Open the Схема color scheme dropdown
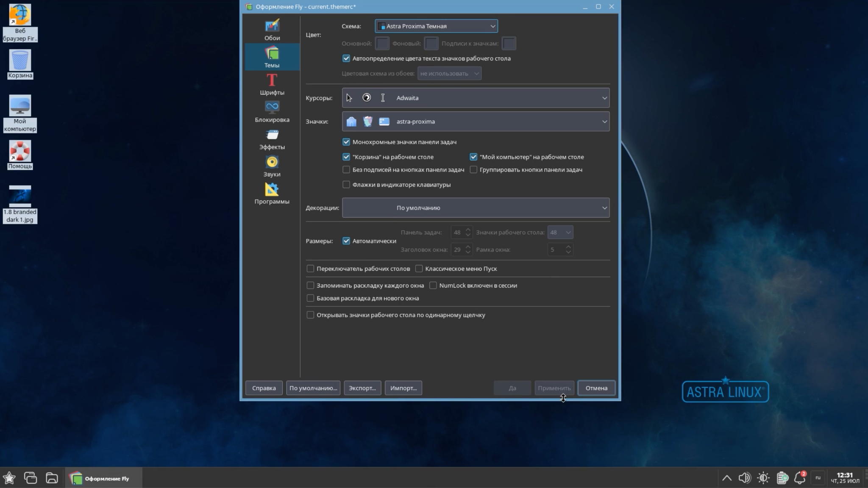The height and width of the screenshot is (488, 868). point(436,26)
